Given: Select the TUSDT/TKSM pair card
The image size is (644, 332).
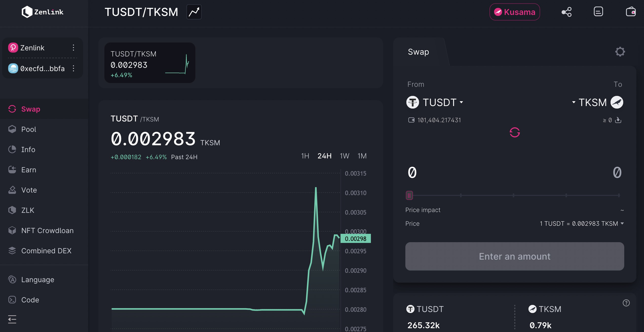Looking at the screenshot, I should pyautogui.click(x=150, y=63).
